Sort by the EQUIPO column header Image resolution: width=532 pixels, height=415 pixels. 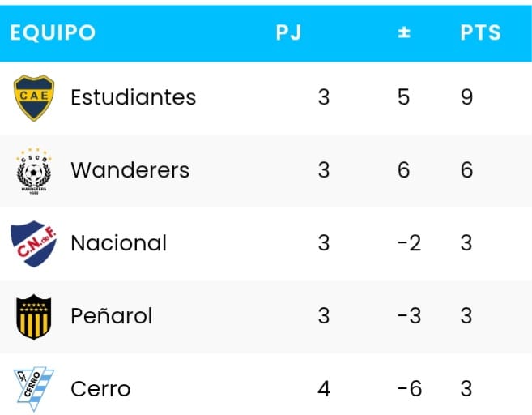coord(53,32)
